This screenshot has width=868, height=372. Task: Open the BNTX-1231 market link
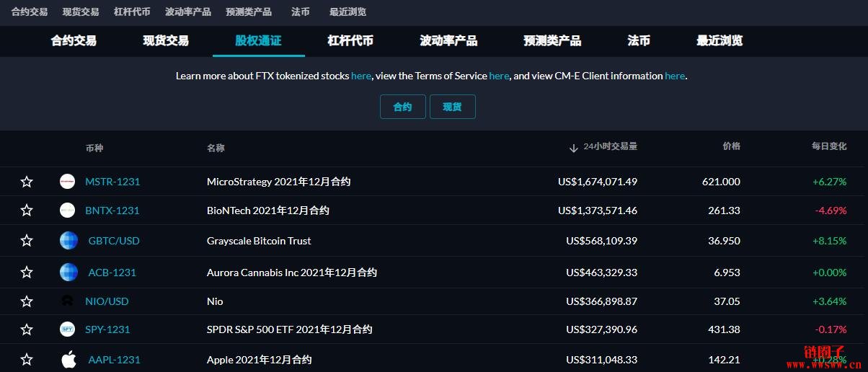112,211
